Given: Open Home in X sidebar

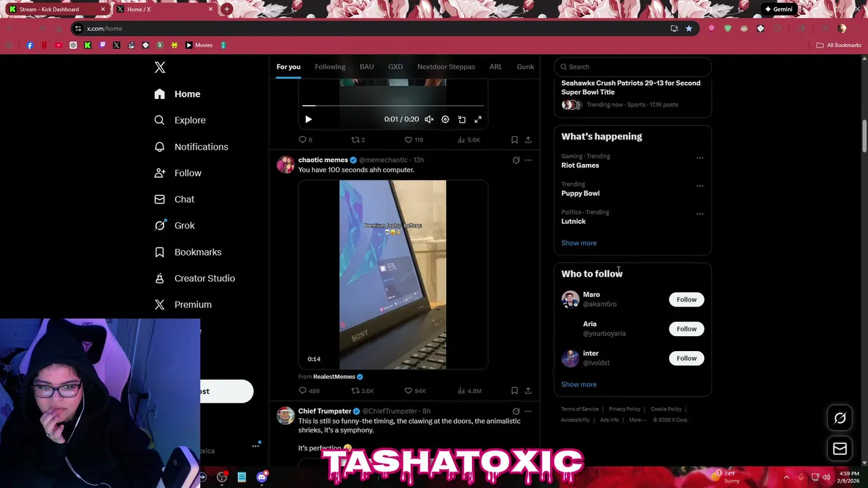Looking at the screenshot, I should coord(178,94).
